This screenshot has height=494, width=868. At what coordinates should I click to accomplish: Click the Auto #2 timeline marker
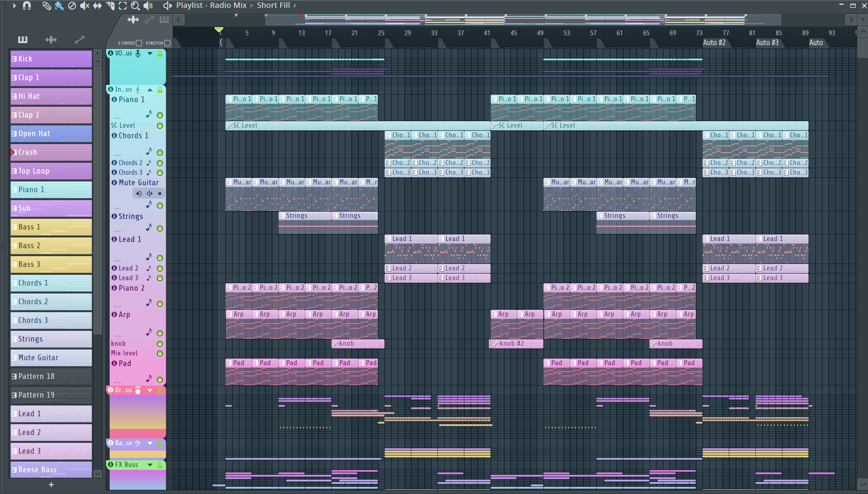point(714,43)
